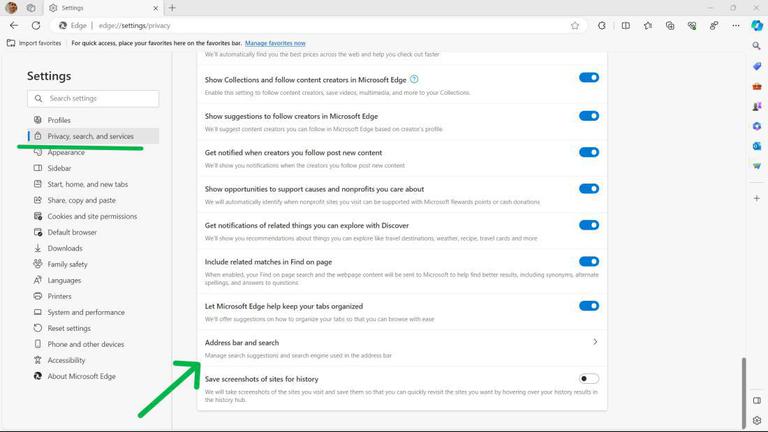Select Privacy, search, and services section
Screen dimensions: 768x432
93,136
